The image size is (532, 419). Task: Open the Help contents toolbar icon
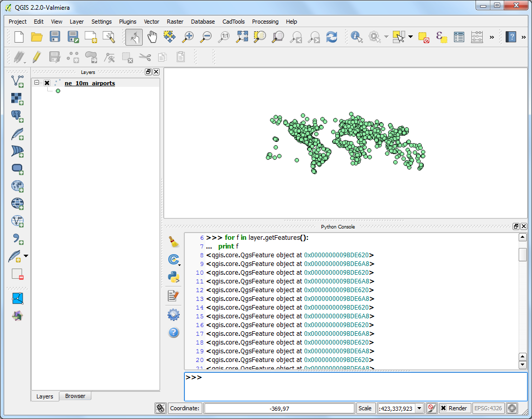[x=510, y=36]
